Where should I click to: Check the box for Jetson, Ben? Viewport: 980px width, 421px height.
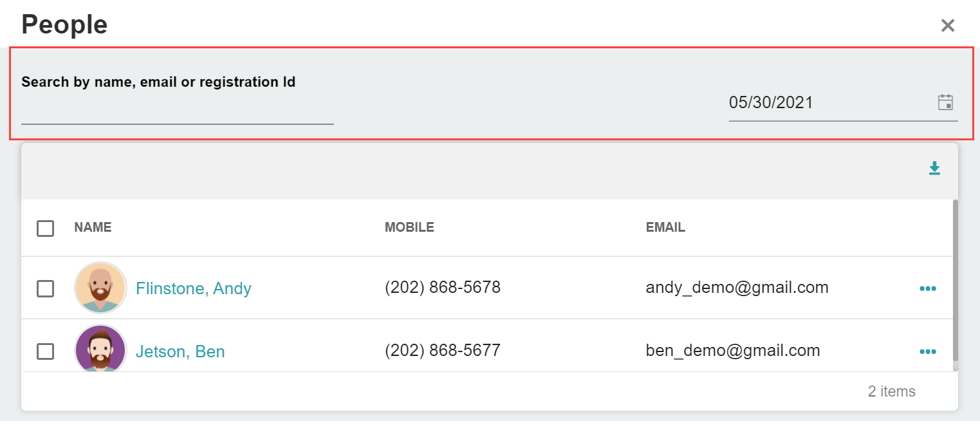point(45,351)
